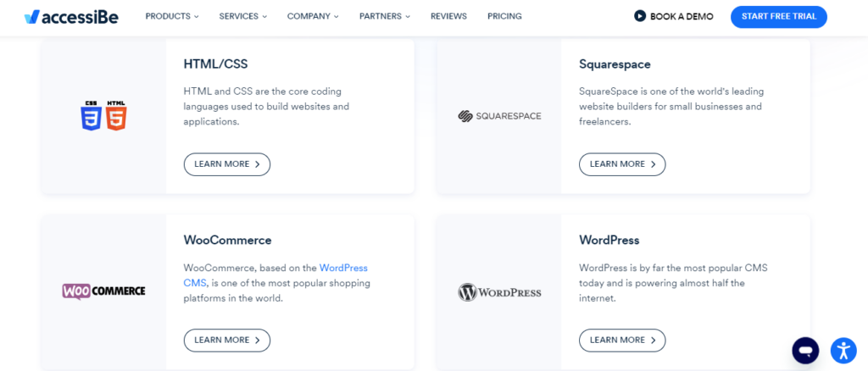Open the Reviews page
The width and height of the screenshot is (868, 371).
point(448,17)
